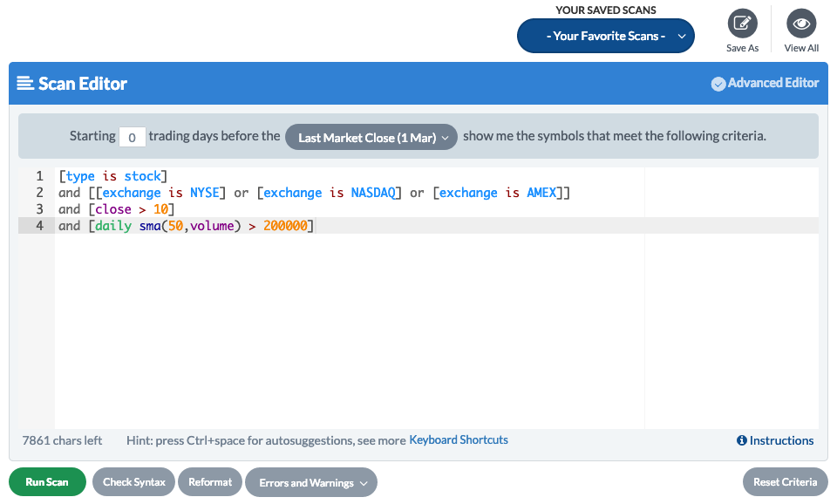Toggle the Advanced Editor checkmark
837x504 pixels.
[x=718, y=84]
